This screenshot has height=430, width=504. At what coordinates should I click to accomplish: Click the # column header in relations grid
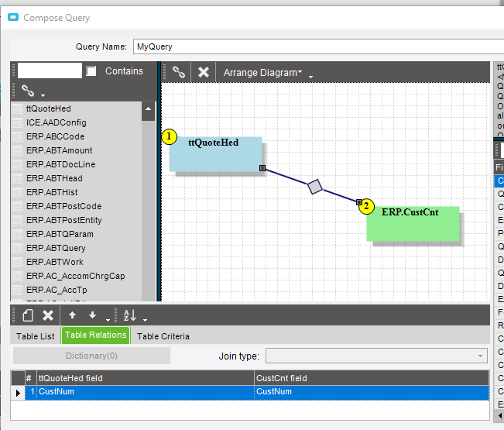click(x=30, y=378)
